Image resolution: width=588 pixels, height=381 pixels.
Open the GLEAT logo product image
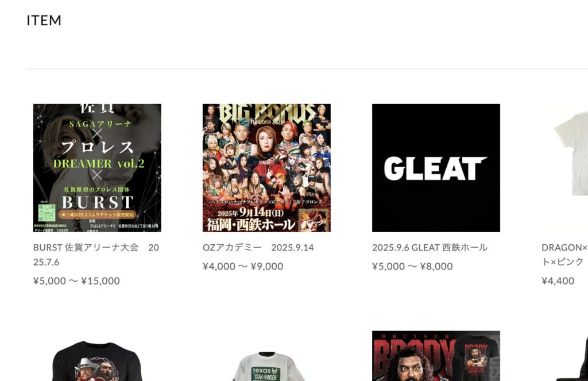point(436,168)
